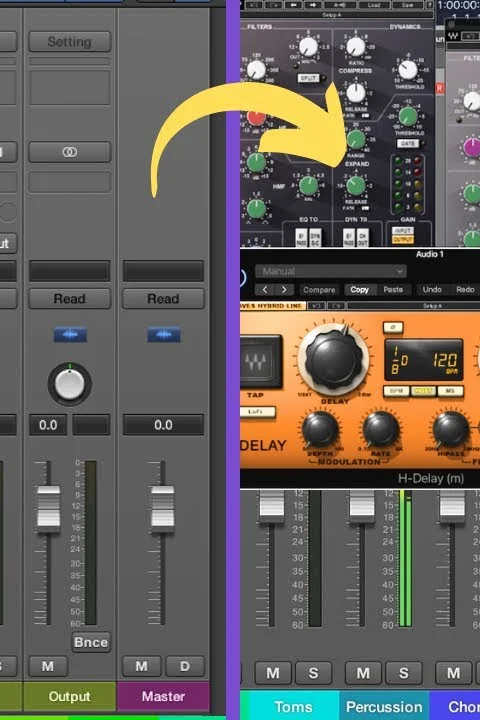Image resolution: width=480 pixels, height=720 pixels.
Task: Click the Output channel 0.0 volume field
Action: [48, 425]
